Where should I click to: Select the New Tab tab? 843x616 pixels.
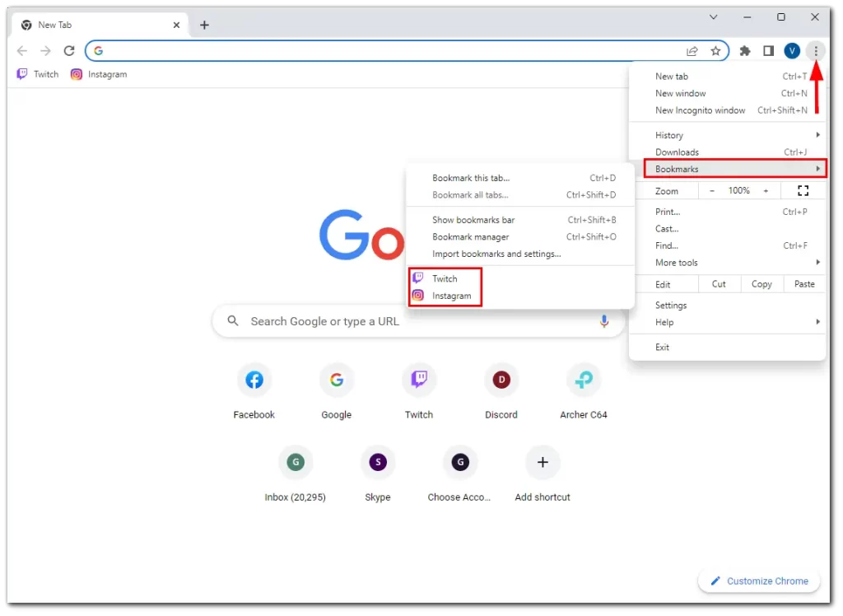click(x=100, y=25)
